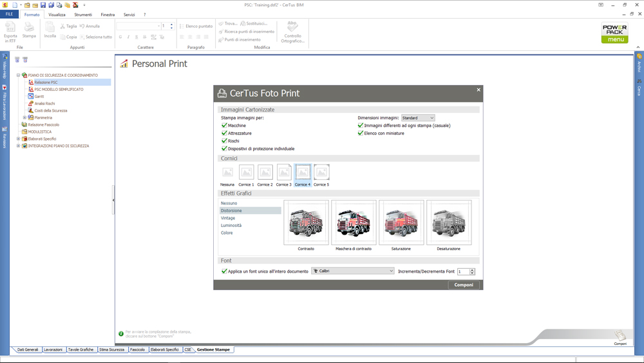Click the Annulla undo tool
The image size is (644, 363).
[x=90, y=26]
